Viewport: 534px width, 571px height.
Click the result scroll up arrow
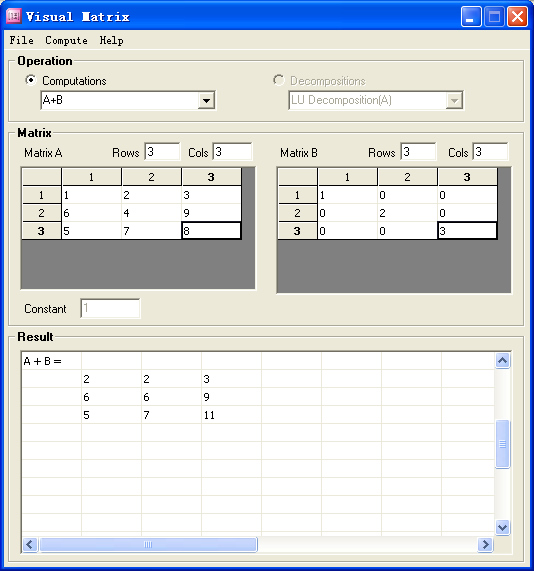pos(502,361)
